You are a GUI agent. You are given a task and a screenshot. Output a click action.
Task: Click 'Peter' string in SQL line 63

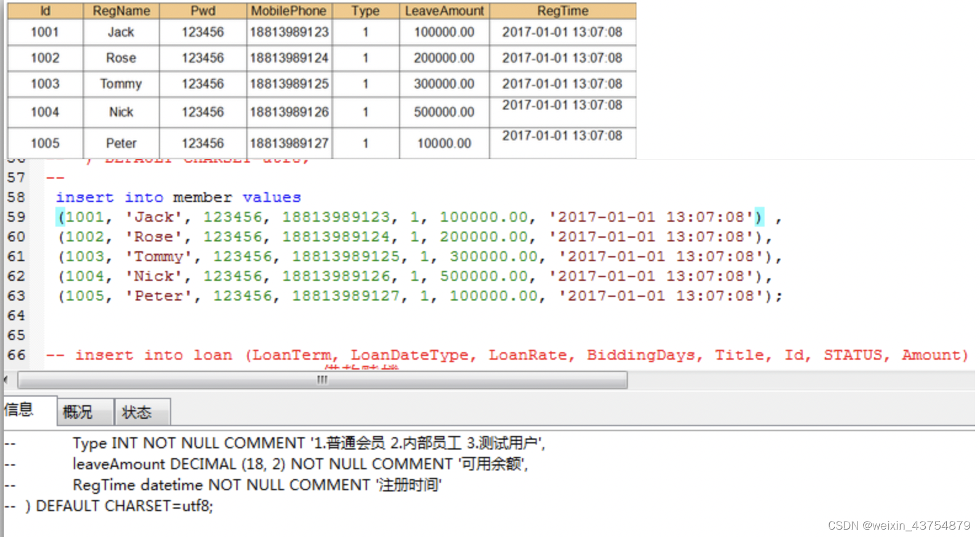click(x=159, y=296)
